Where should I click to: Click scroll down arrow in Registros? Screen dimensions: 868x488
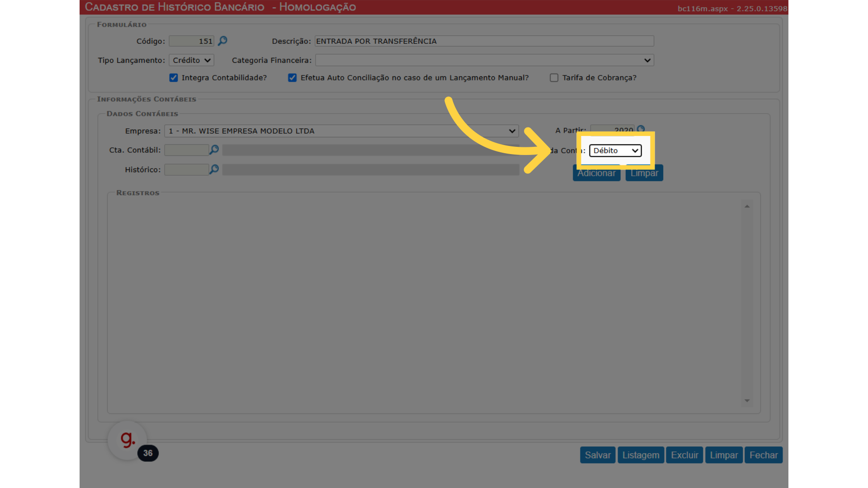[x=747, y=401]
